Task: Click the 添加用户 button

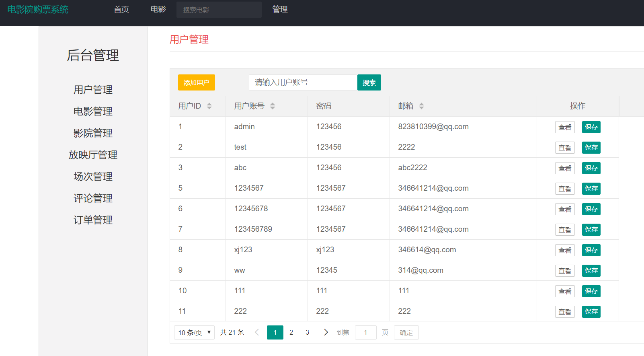Action: click(196, 82)
